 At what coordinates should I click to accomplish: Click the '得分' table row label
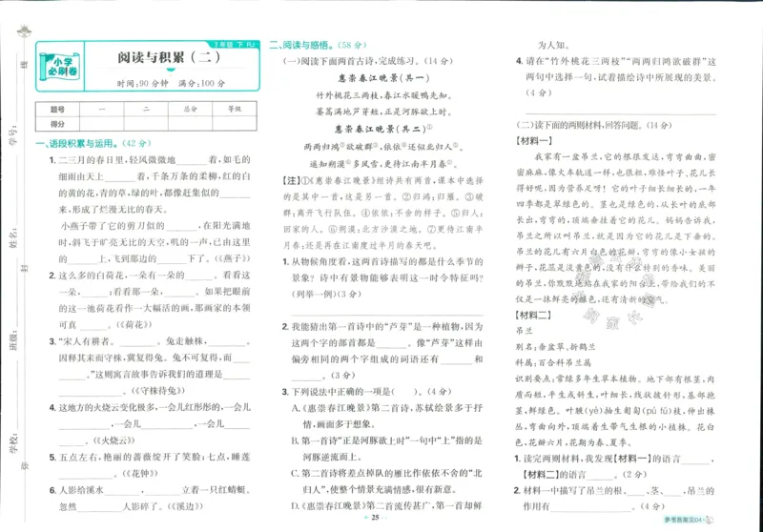(x=57, y=124)
